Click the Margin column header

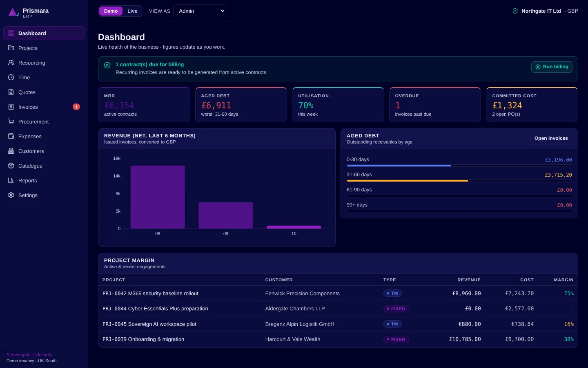tap(563, 280)
